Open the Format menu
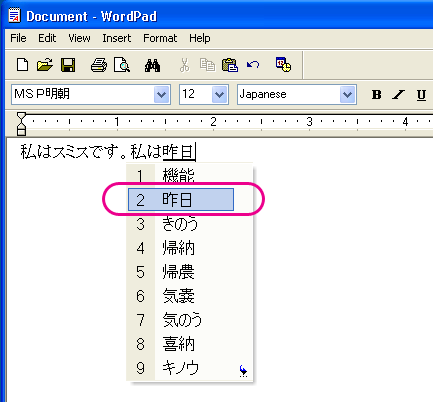 [x=160, y=38]
